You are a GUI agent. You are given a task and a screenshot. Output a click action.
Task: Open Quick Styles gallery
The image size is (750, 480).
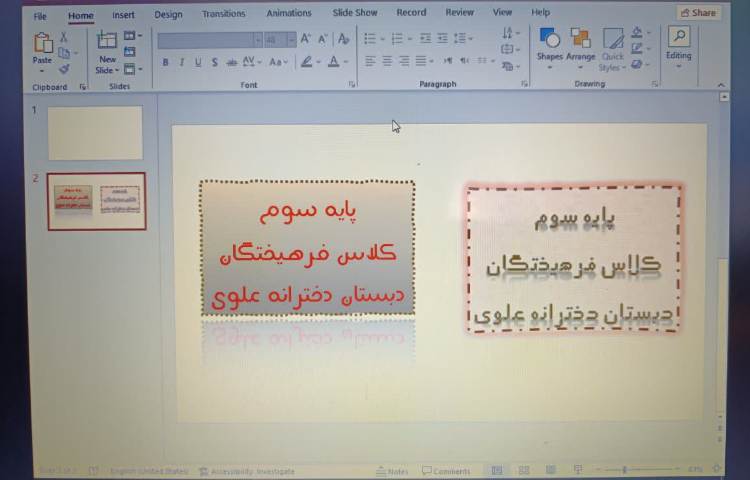point(613,50)
